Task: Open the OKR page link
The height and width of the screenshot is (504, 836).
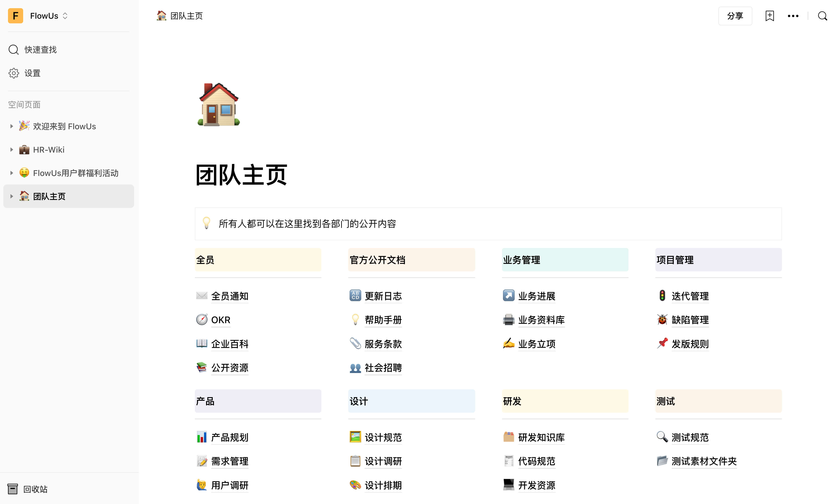Action: tap(221, 320)
